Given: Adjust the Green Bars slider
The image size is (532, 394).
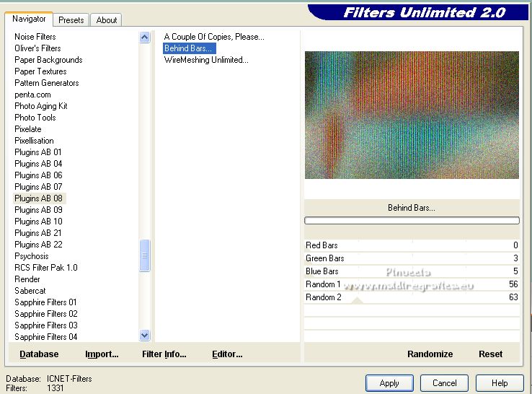Looking at the screenshot, I should click(x=412, y=258).
